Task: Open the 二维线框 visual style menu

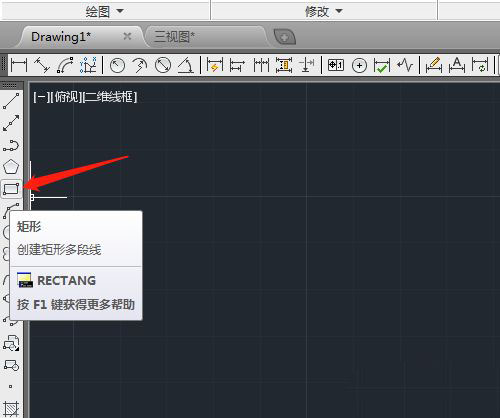Action: (110, 97)
